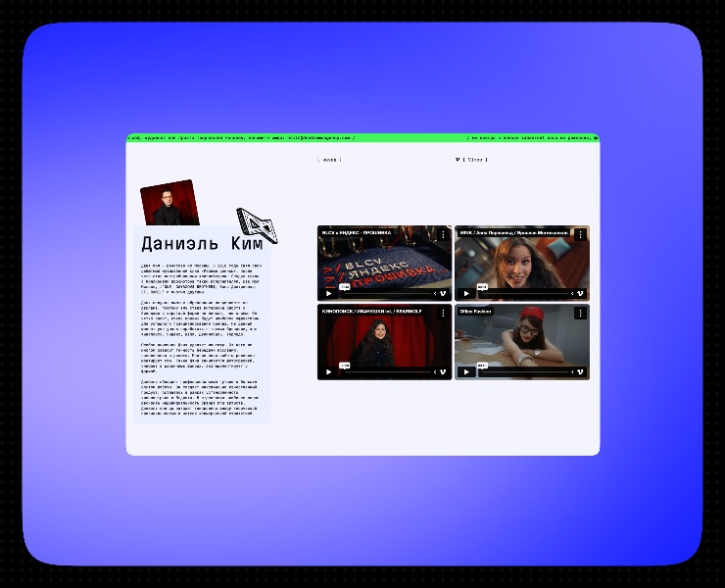Screen dimensions: 725x588
Task: Open the Vimeo link in the page header
Action: coord(471,160)
